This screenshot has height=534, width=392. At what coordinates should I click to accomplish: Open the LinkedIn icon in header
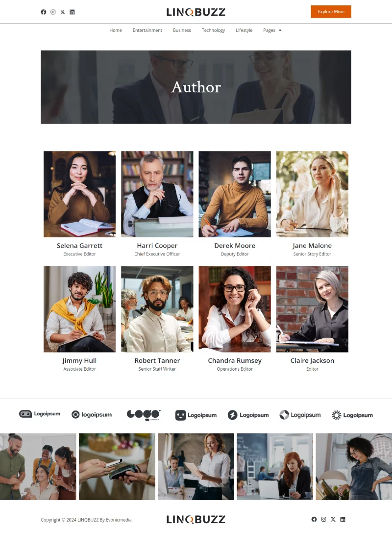pyautogui.click(x=72, y=12)
